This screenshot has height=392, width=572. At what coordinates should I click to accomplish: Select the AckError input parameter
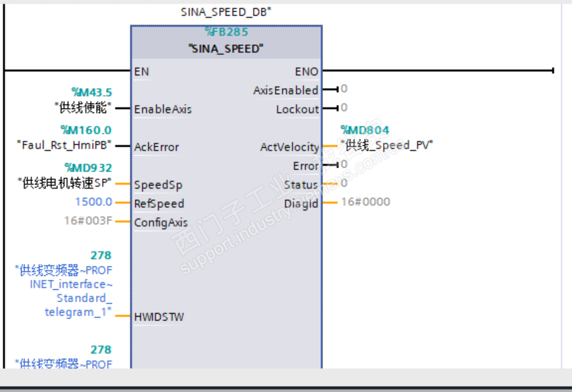(x=156, y=147)
